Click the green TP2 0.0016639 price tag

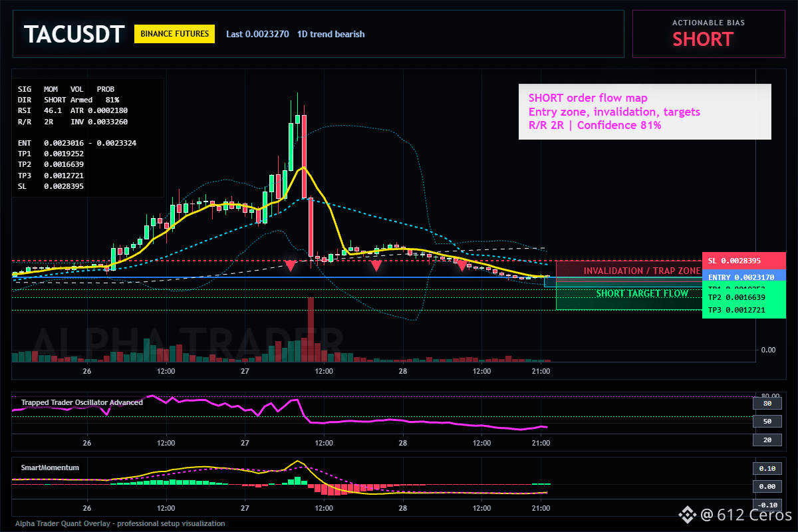click(x=744, y=297)
